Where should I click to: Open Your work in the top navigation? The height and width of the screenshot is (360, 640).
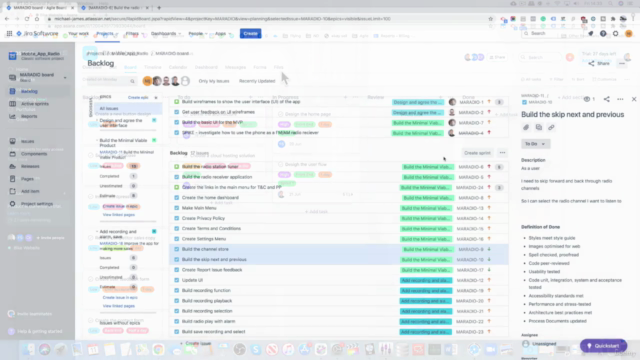pyautogui.click(x=78, y=33)
